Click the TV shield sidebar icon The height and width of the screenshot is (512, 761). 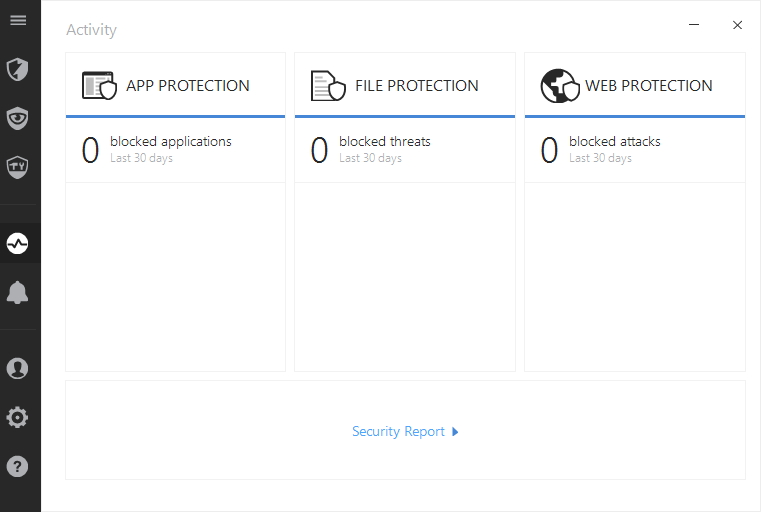tap(17, 166)
